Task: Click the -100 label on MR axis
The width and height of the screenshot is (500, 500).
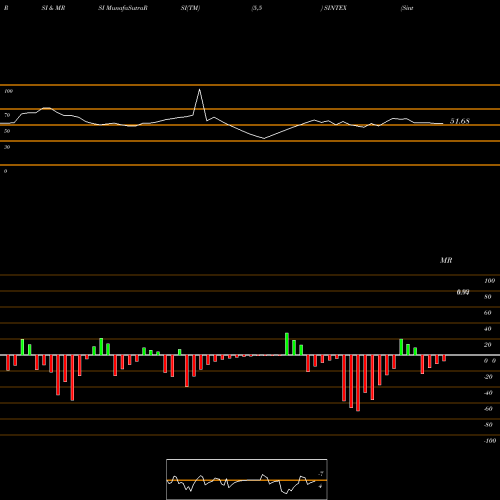Action: [x=490, y=441]
